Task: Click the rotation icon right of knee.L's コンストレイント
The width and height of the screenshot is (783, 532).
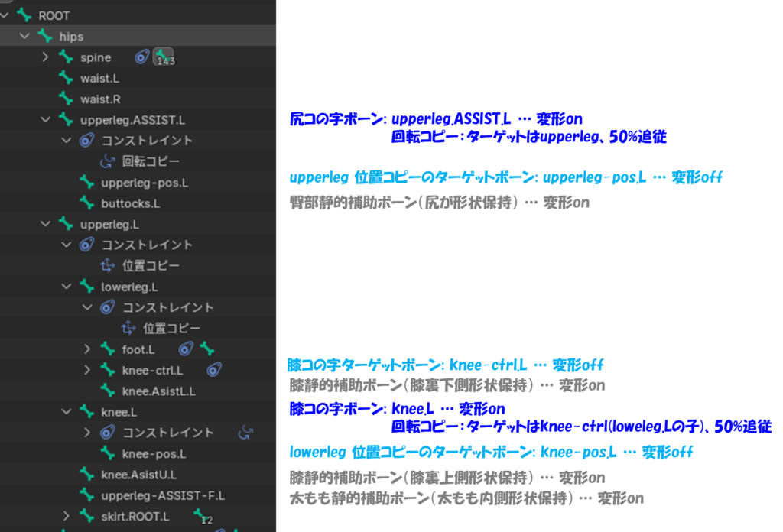Action: pyautogui.click(x=245, y=433)
